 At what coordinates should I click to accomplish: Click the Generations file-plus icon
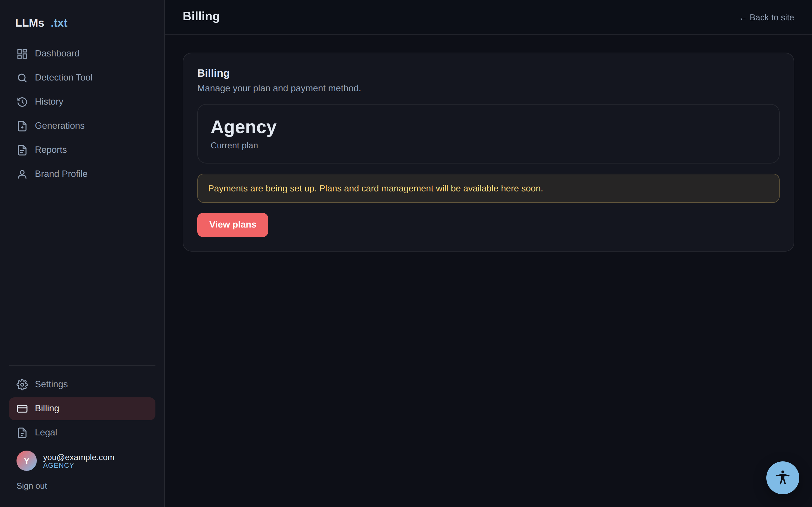22,126
